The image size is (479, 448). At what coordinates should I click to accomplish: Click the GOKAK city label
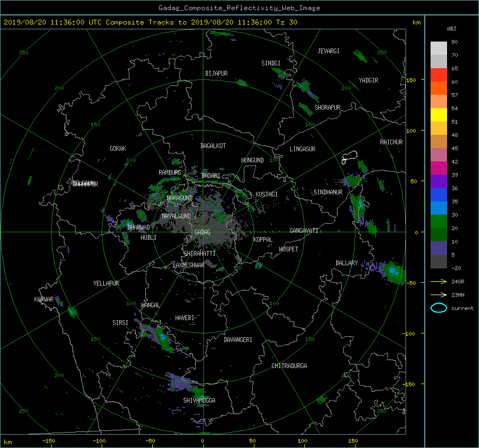(118, 148)
